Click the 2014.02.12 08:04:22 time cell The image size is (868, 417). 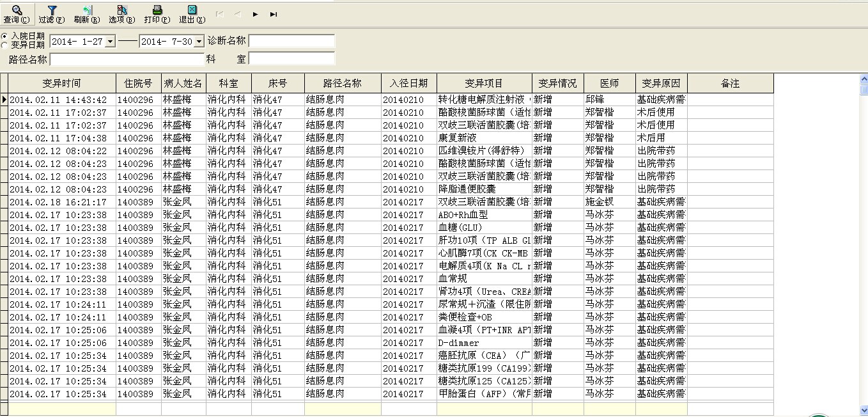62,151
